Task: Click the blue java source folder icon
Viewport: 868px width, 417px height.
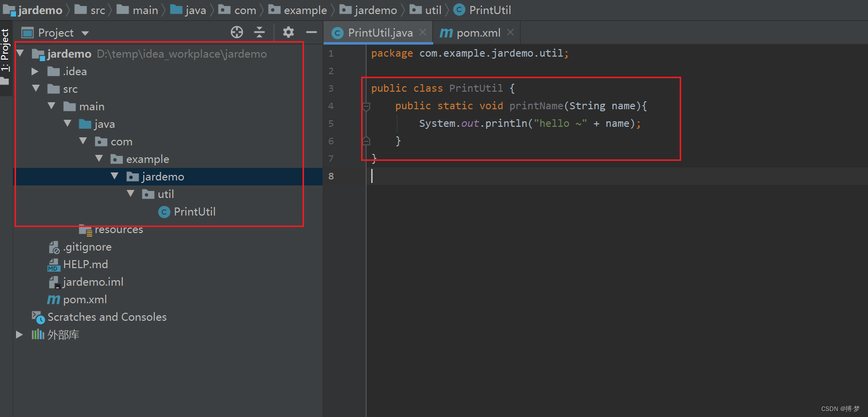Action: click(85, 124)
